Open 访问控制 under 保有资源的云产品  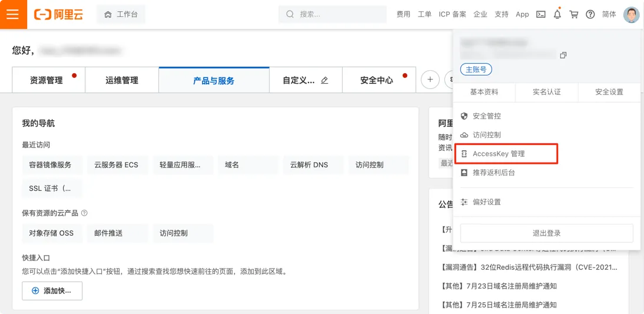182,233
